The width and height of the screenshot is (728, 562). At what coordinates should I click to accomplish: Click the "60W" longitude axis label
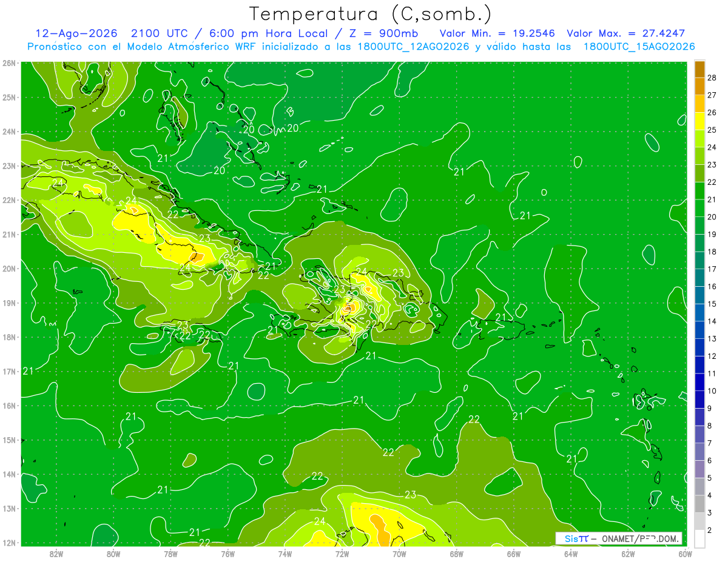click(x=685, y=553)
